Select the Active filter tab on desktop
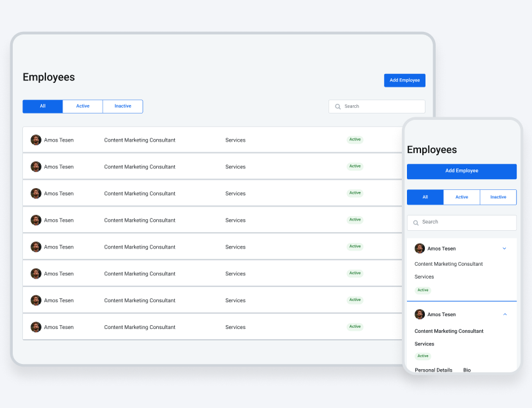This screenshot has height=408, width=532. coord(82,106)
